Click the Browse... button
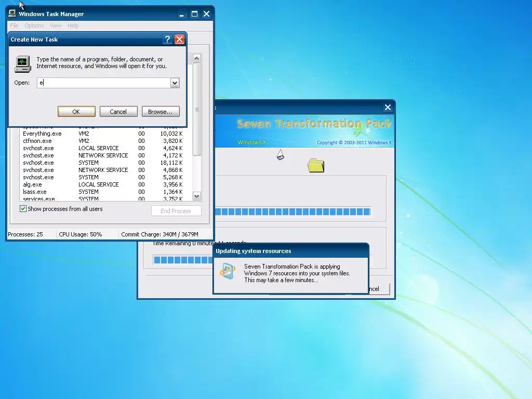 point(161,112)
